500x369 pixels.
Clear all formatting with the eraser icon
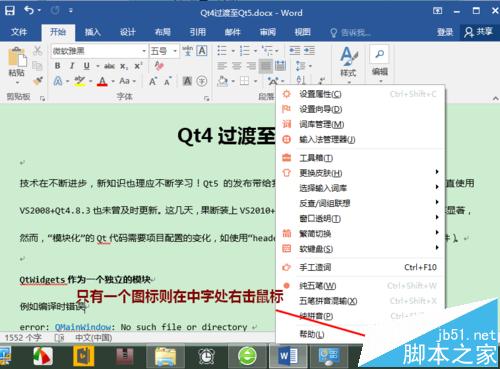159,66
